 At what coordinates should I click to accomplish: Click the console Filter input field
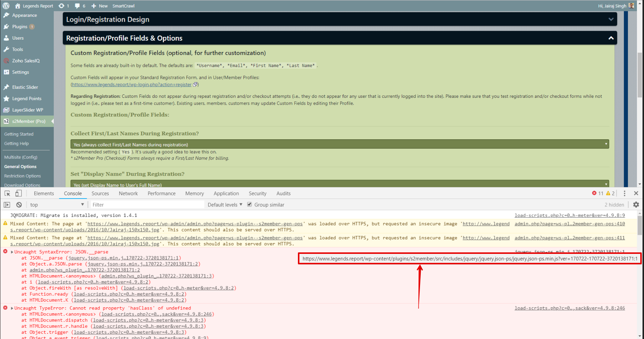(147, 205)
